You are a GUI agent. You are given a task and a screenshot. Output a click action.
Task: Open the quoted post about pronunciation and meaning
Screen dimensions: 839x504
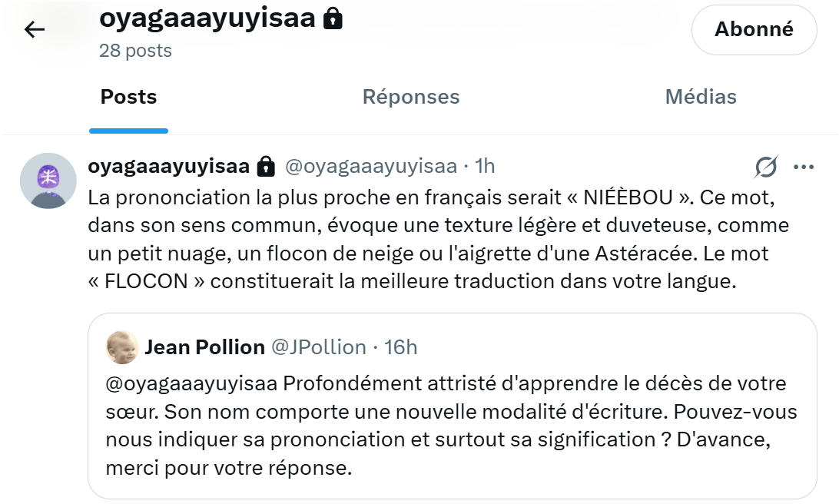[452, 425]
